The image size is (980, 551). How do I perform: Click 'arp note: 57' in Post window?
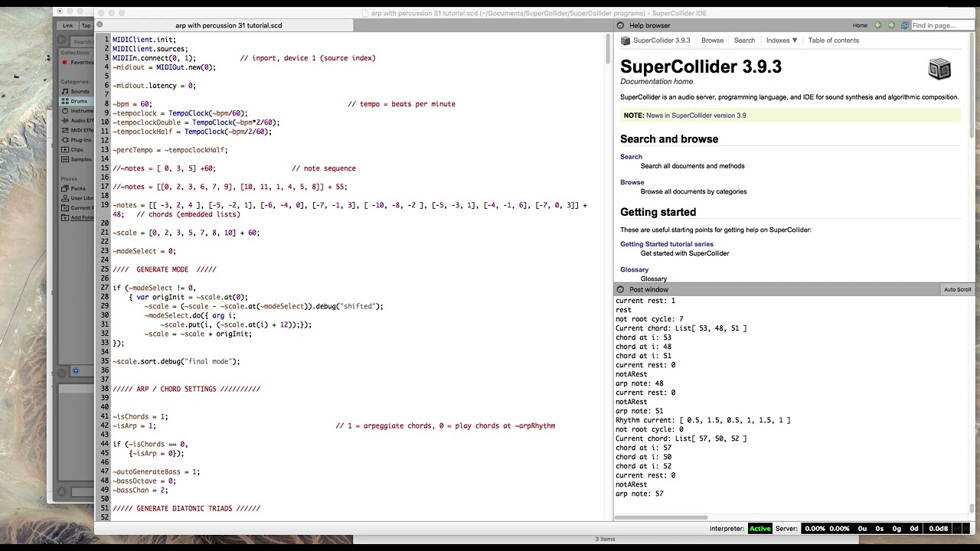[639, 494]
